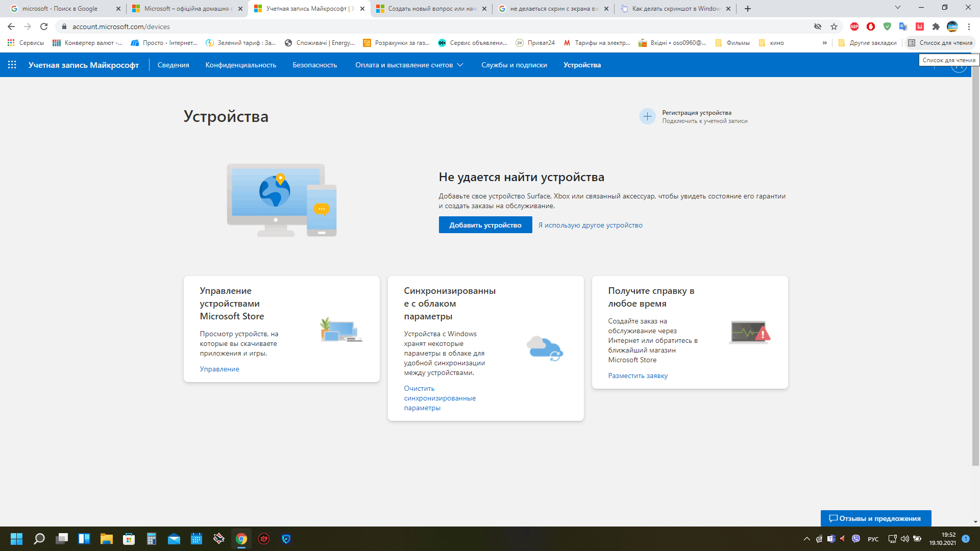Go back to the previous page
980x551 pixels.
tap(11, 27)
